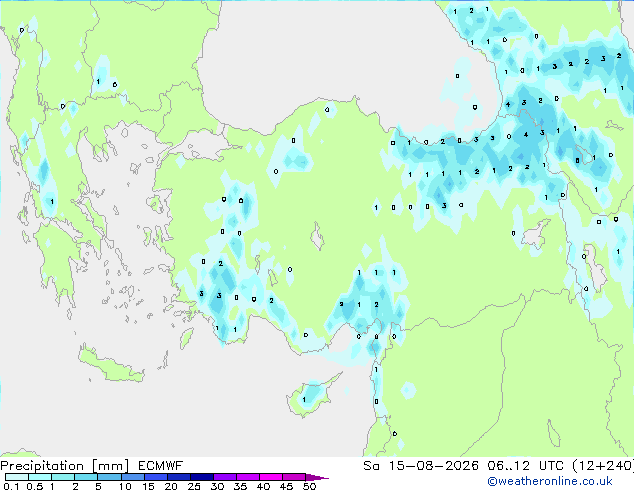Click the "25" legend scale label
Viewport: 634px width, 490px height.
click(194, 486)
